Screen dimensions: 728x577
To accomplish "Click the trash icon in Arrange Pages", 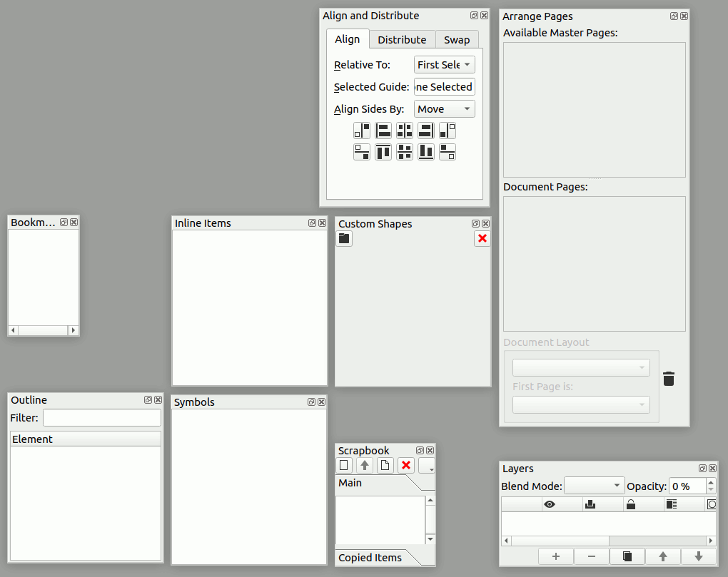I will click(x=669, y=379).
